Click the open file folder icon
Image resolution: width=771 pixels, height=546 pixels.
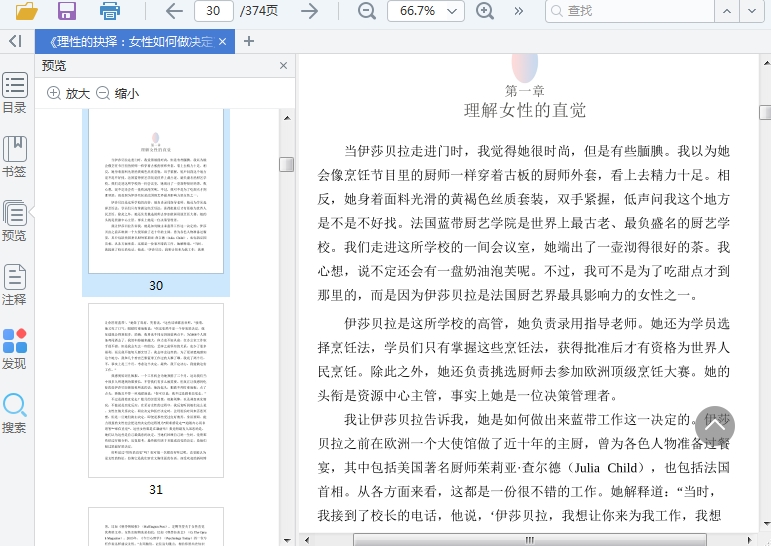point(26,11)
